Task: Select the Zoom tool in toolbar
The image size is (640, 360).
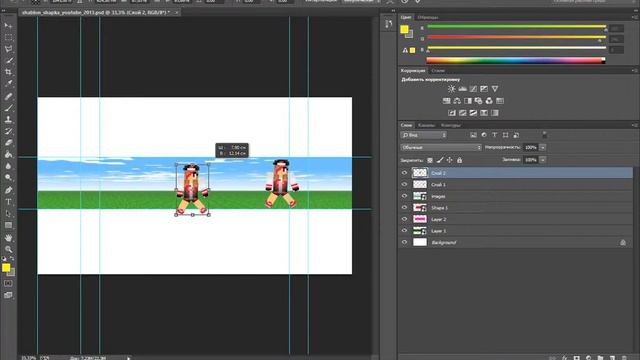Action: tap(8, 249)
